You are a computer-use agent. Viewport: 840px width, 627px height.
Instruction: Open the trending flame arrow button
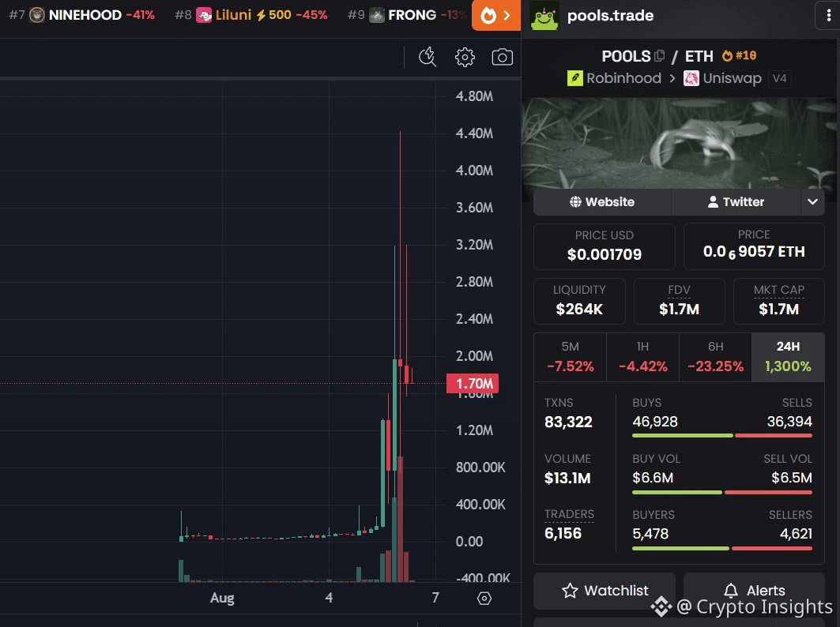496,15
